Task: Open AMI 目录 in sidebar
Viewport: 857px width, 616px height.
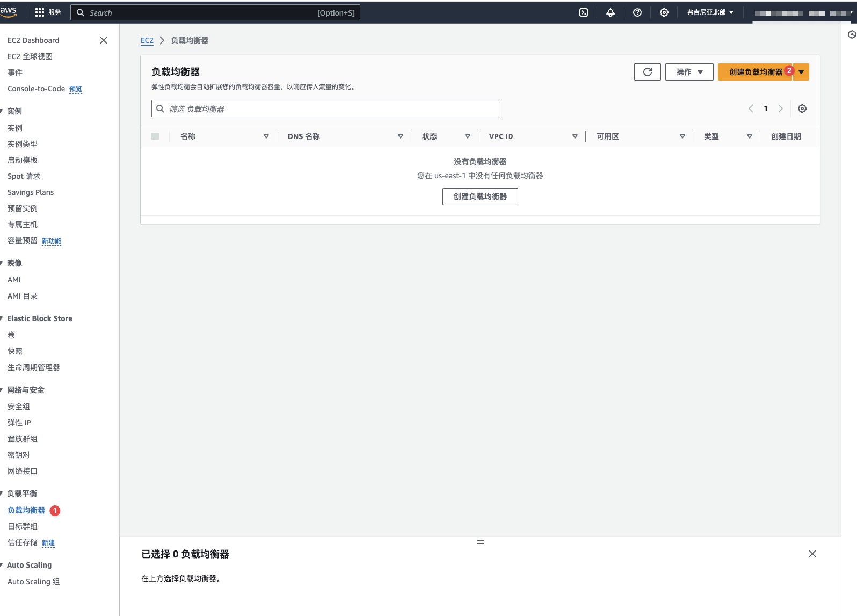Action: 23,296
